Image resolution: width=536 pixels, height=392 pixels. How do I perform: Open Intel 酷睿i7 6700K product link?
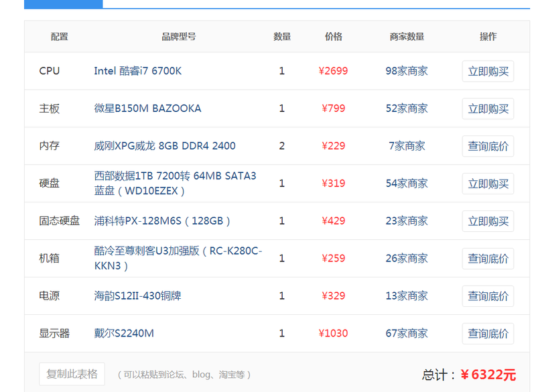pos(138,71)
